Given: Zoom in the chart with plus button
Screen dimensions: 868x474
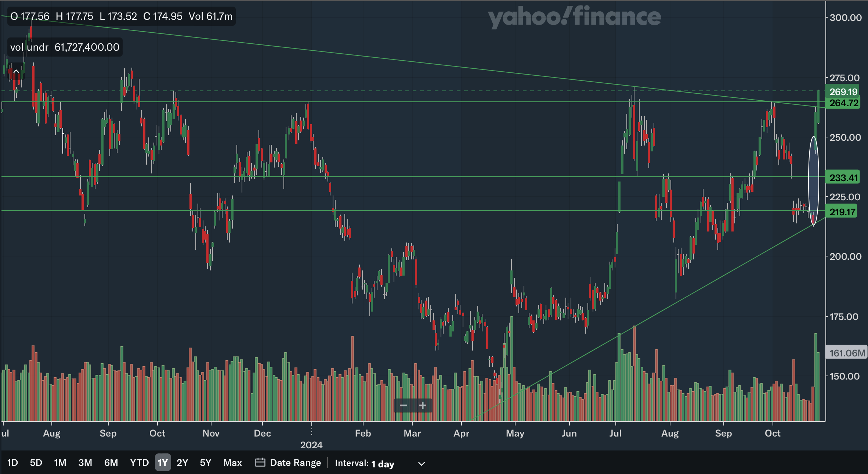Looking at the screenshot, I should point(423,406).
